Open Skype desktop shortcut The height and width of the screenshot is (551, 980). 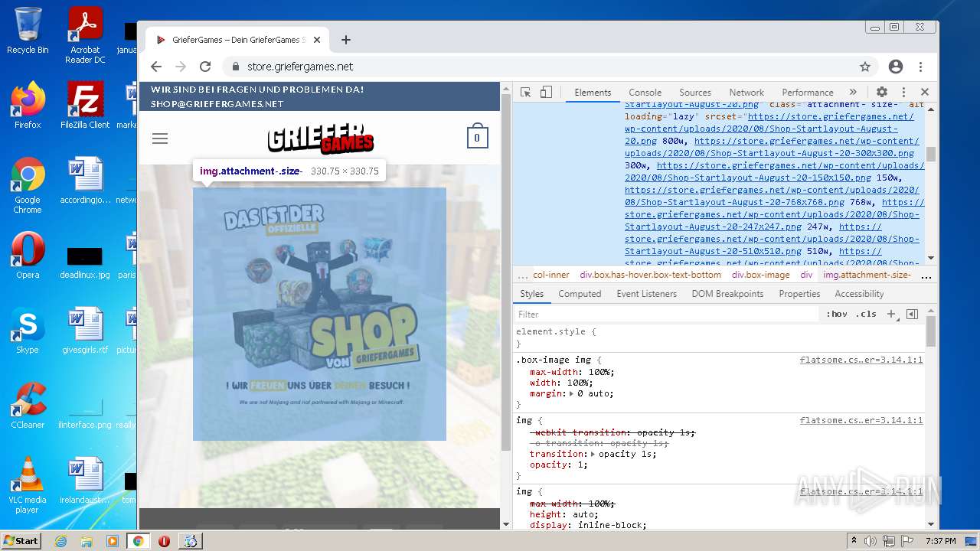pyautogui.click(x=28, y=331)
